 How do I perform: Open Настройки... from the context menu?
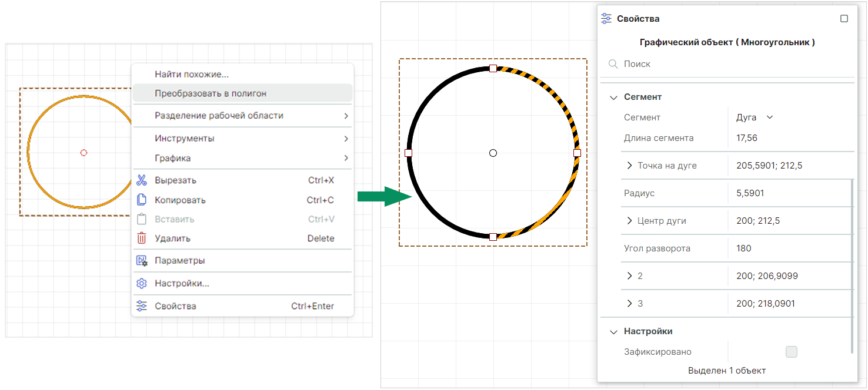(x=242, y=283)
